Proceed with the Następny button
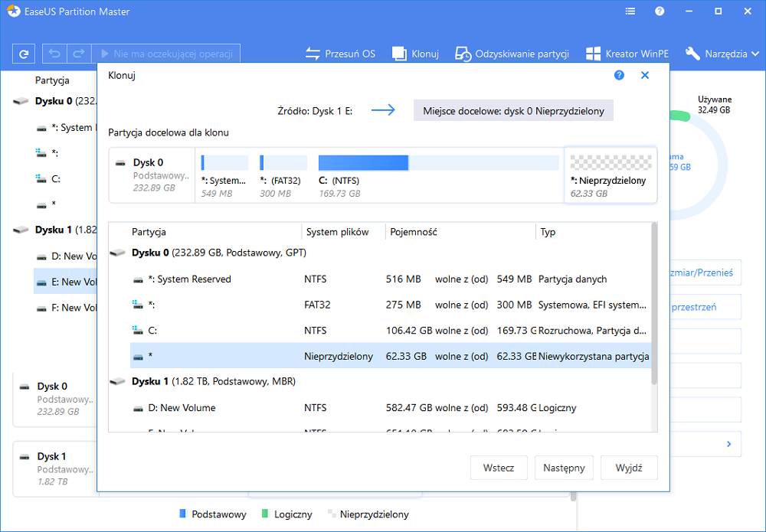The height and width of the screenshot is (532, 766). coord(564,468)
